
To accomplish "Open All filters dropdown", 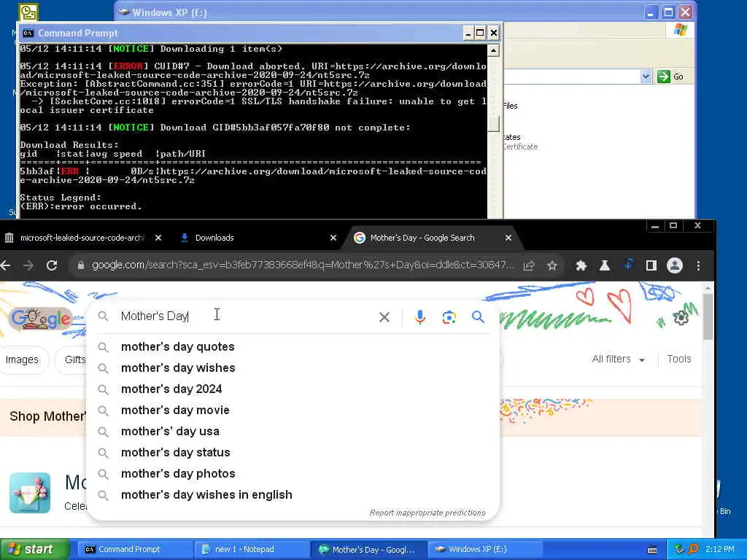I will (619, 359).
